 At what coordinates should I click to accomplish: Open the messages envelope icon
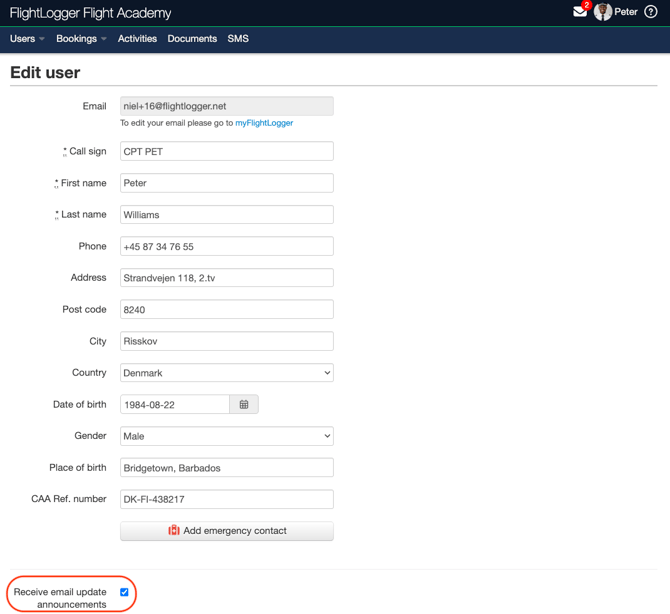tap(579, 12)
